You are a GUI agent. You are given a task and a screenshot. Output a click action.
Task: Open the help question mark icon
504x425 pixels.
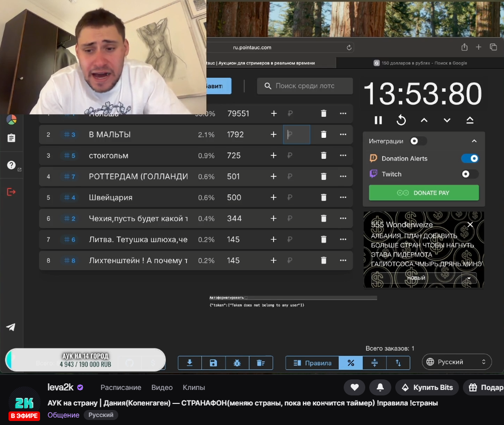click(x=12, y=165)
